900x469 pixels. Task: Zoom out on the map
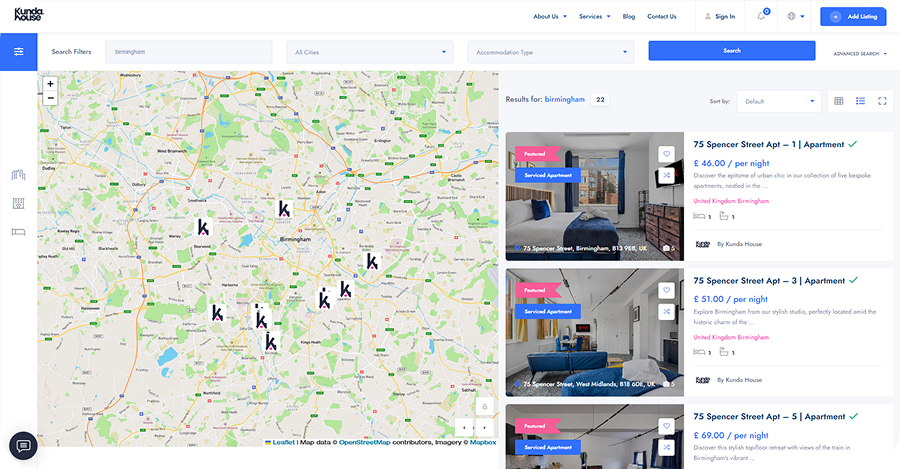click(x=51, y=98)
